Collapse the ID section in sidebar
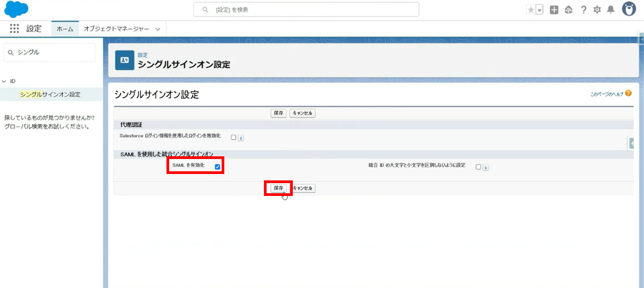Viewport: 644px width, 288px height. pyautogui.click(x=4, y=81)
